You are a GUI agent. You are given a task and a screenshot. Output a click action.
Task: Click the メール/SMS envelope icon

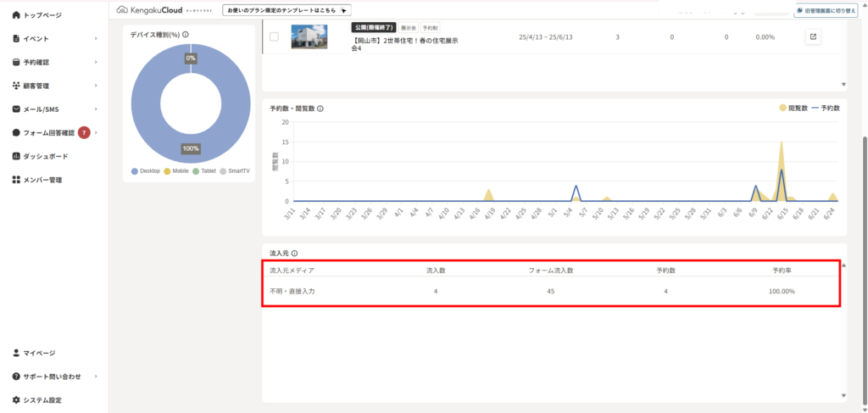point(16,109)
